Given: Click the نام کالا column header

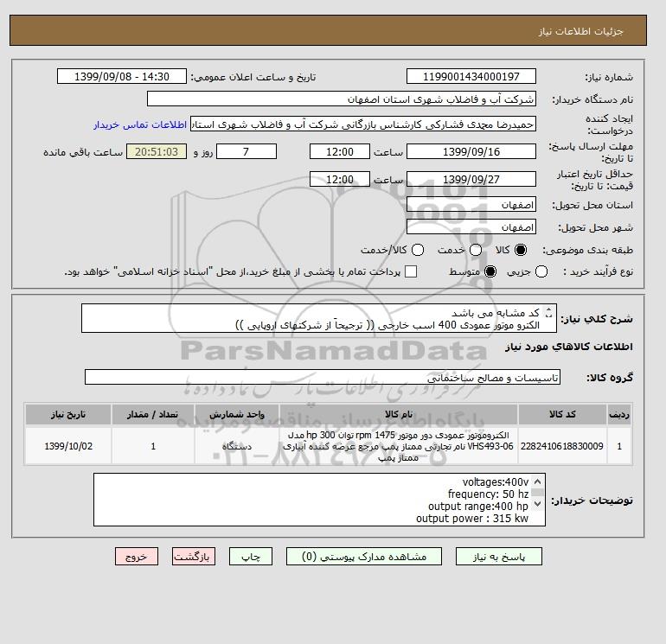Looking at the screenshot, I should 399,414.
